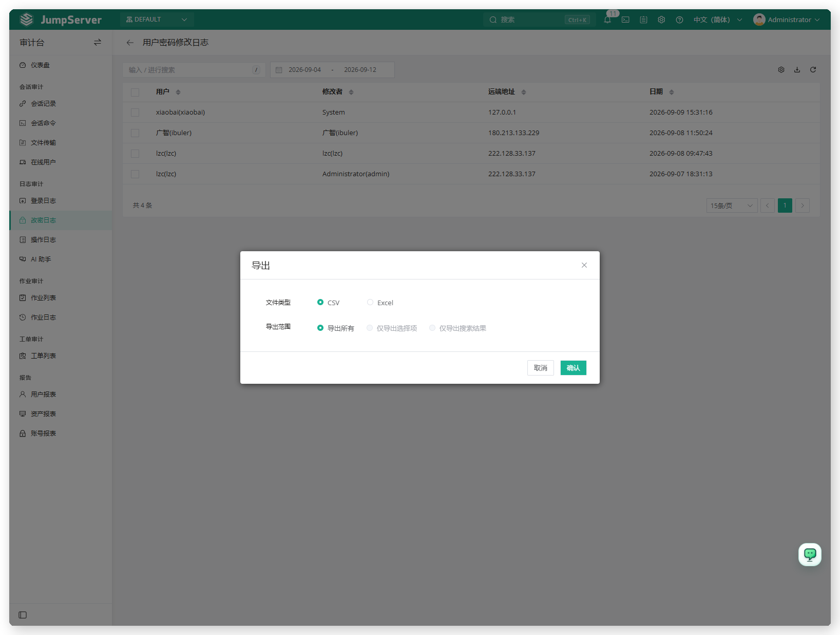Open system settings gear in header

pyautogui.click(x=661, y=20)
